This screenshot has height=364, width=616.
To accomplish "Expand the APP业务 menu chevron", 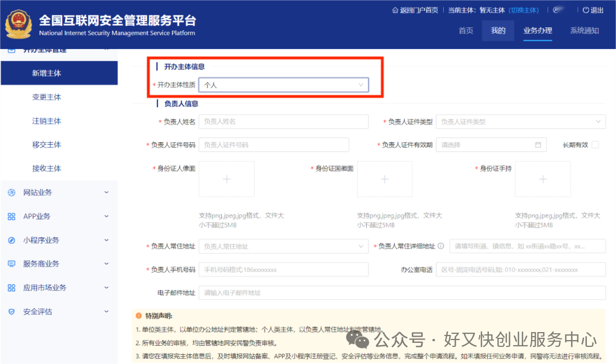I will pos(107,216).
